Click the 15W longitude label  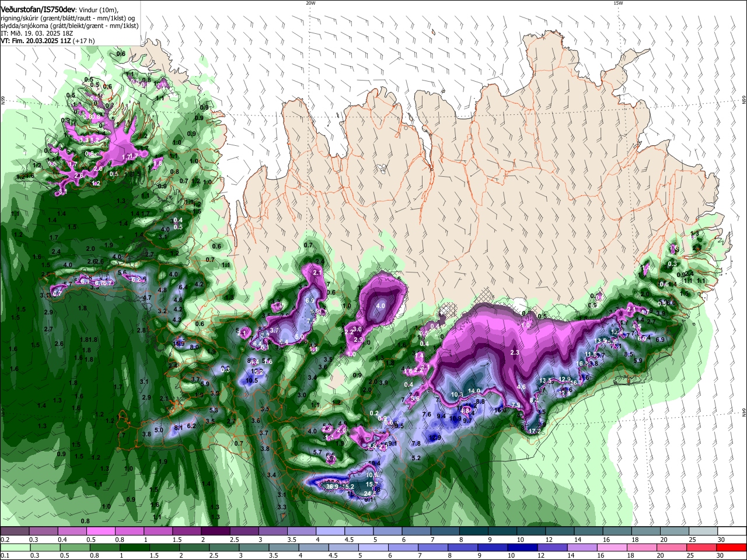pyautogui.click(x=618, y=3)
